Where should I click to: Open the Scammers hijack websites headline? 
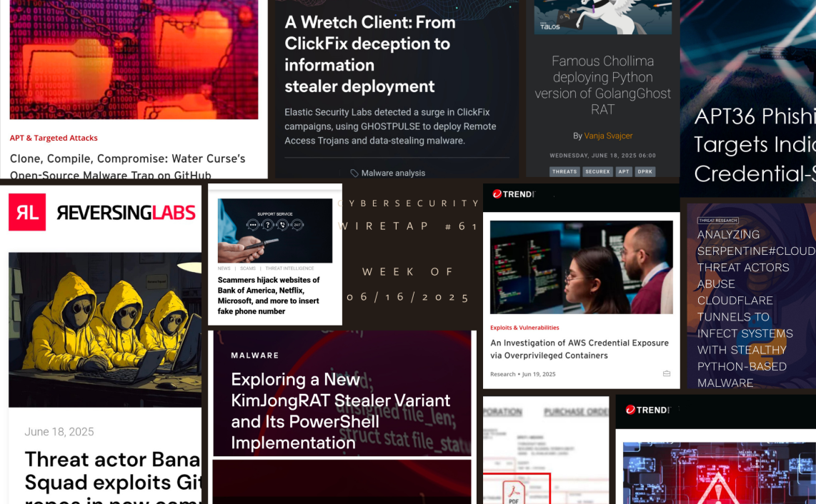(269, 296)
